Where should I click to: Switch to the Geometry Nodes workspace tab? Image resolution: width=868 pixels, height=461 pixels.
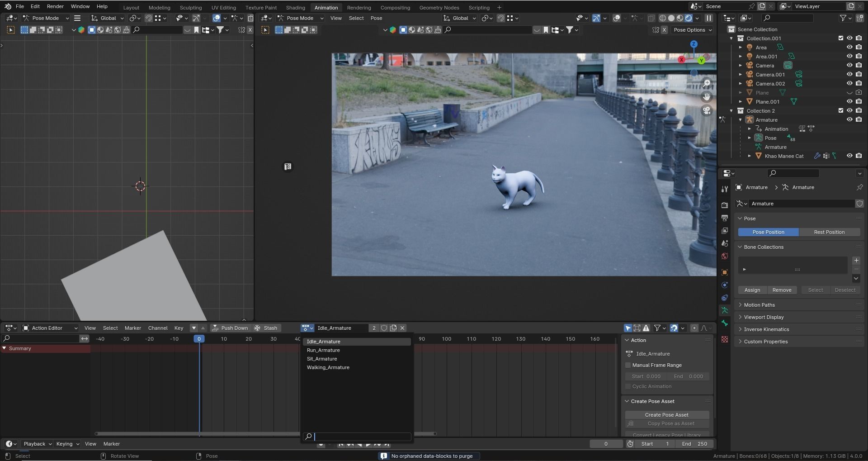tap(439, 7)
